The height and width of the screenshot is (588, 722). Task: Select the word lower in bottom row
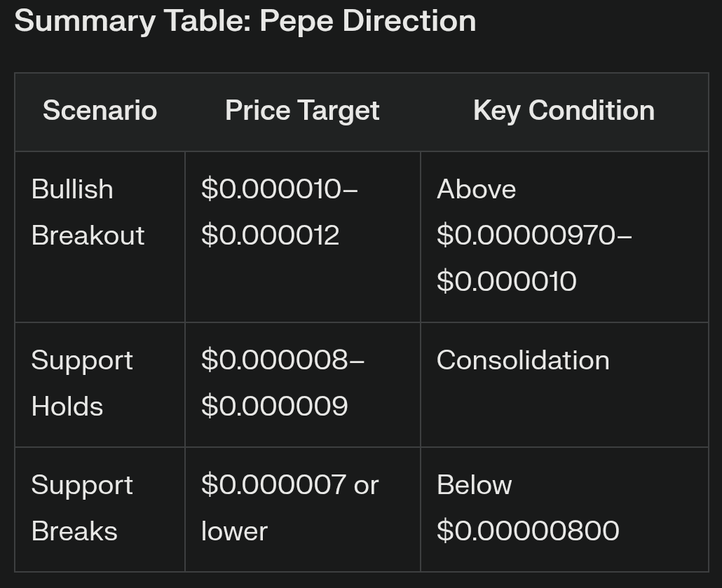pyautogui.click(x=234, y=531)
